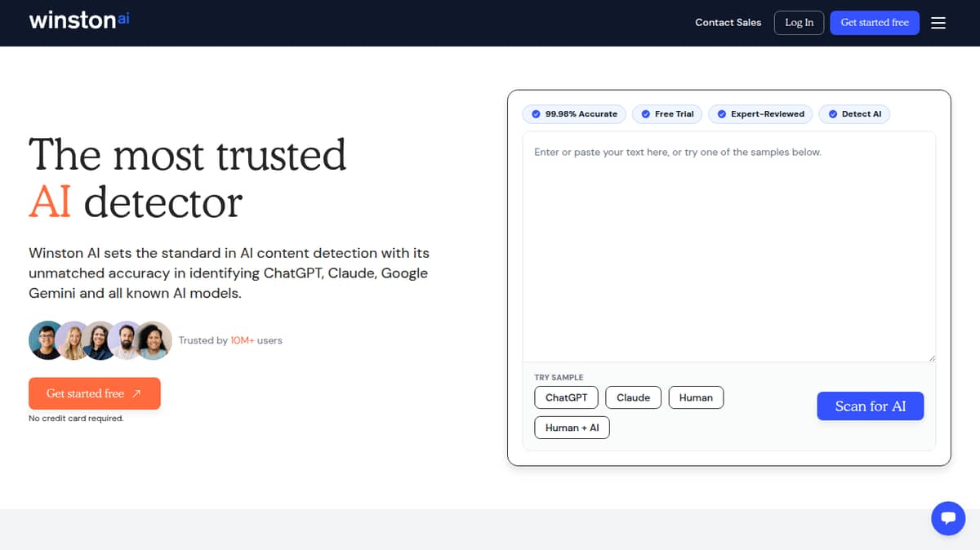
Task: Load the Human sample text
Action: (x=696, y=397)
